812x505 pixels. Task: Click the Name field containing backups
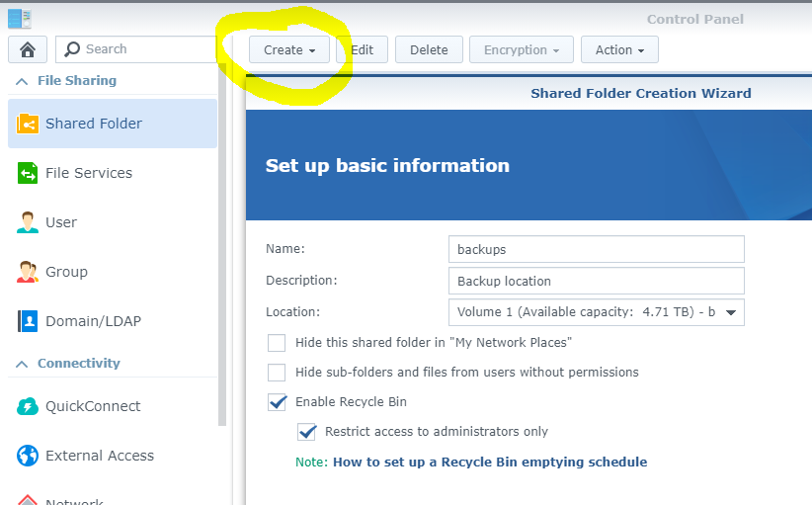[x=596, y=249]
